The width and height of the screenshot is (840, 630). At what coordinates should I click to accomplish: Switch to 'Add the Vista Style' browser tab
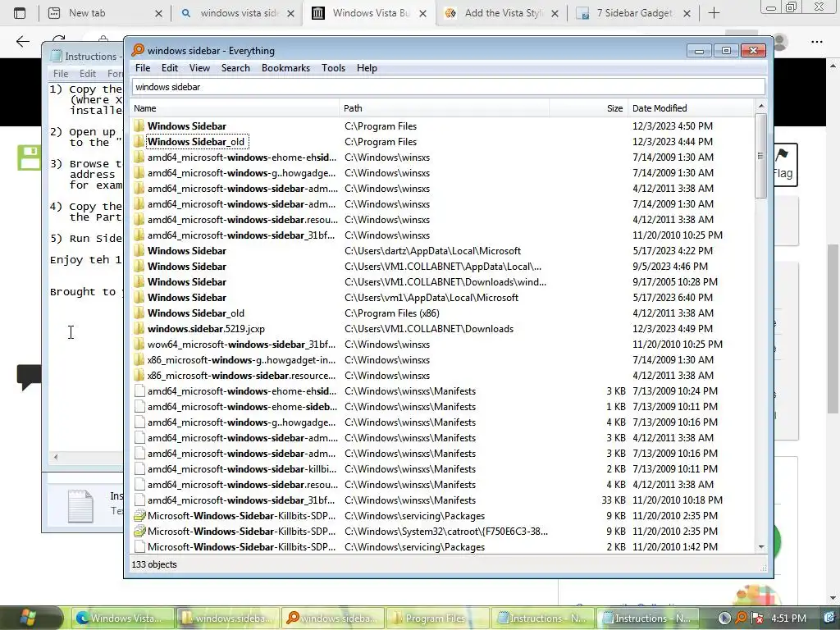click(501, 13)
